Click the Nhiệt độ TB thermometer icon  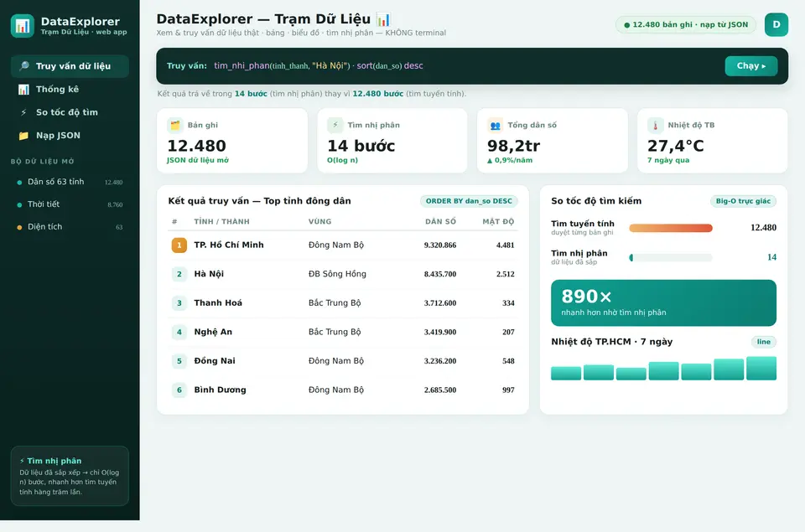click(x=655, y=125)
